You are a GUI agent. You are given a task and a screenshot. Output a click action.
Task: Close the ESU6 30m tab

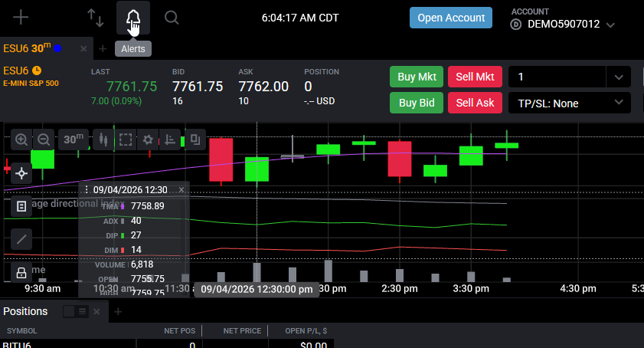click(x=83, y=48)
